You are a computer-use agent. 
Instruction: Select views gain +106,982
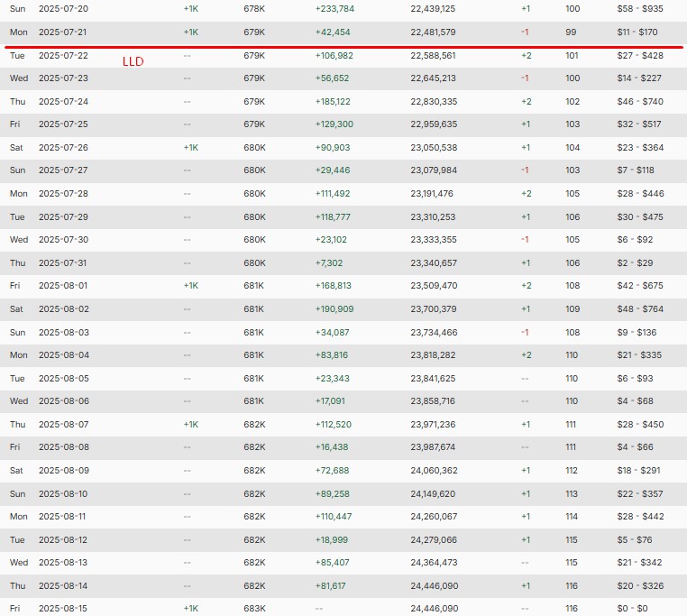[x=334, y=56]
